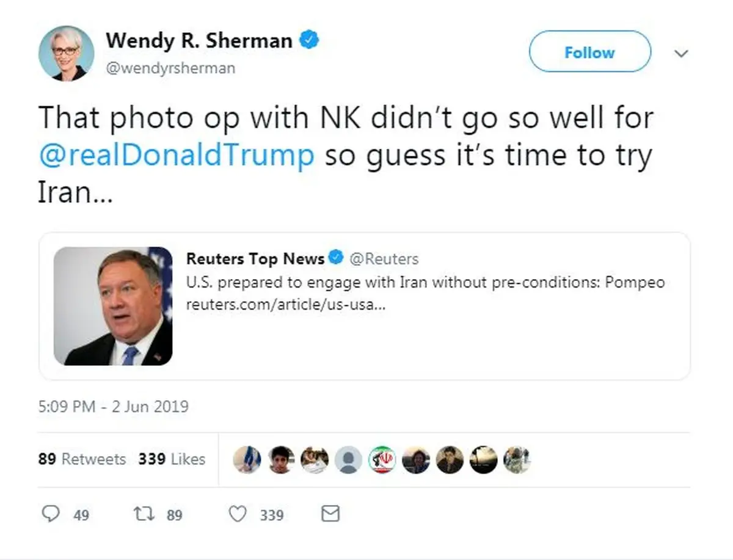Click the gray default liker avatar

[348, 460]
